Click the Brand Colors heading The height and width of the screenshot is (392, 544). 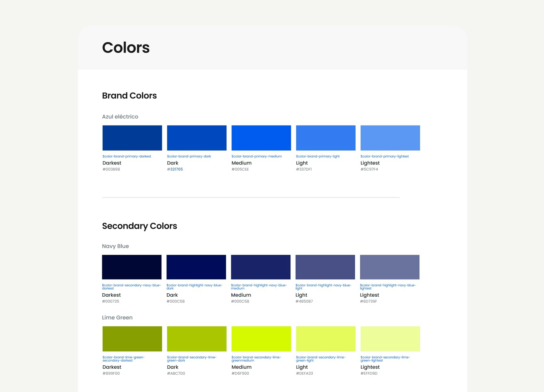click(x=129, y=96)
